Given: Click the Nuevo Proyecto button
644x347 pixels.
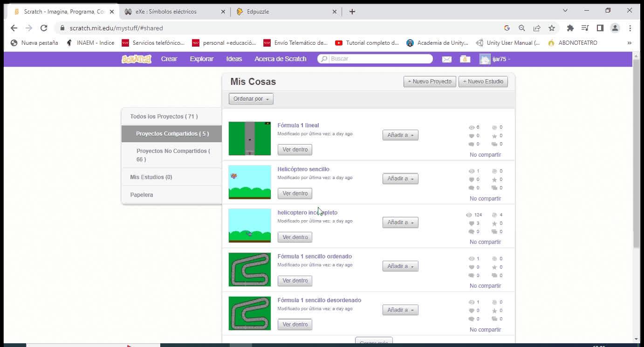Looking at the screenshot, I should (430, 82).
